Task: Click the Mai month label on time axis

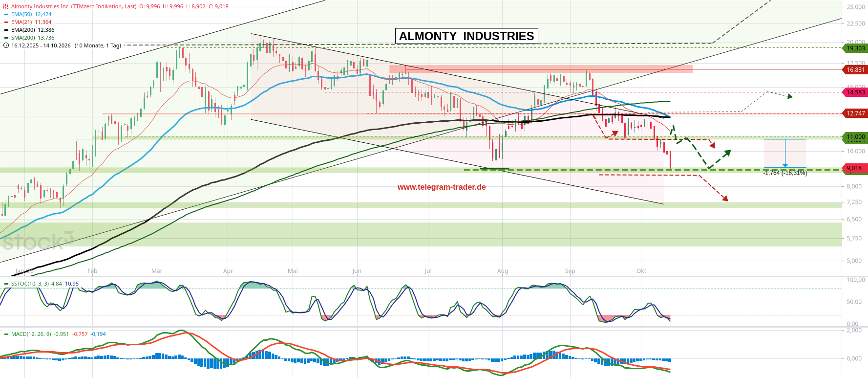Action: [293, 271]
